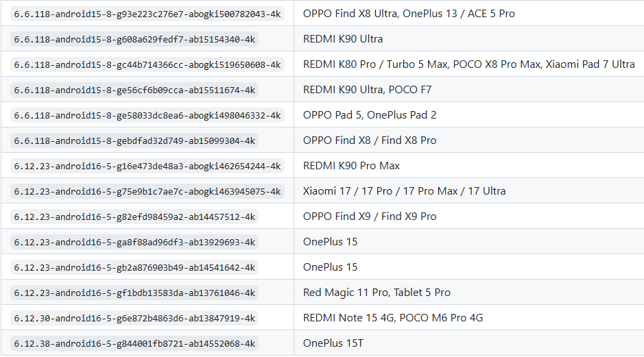Select kernel 6.12.23-android16-5-g82efd98459a2-ab14457512-4k
644x357 pixels.
pyautogui.click(x=134, y=217)
